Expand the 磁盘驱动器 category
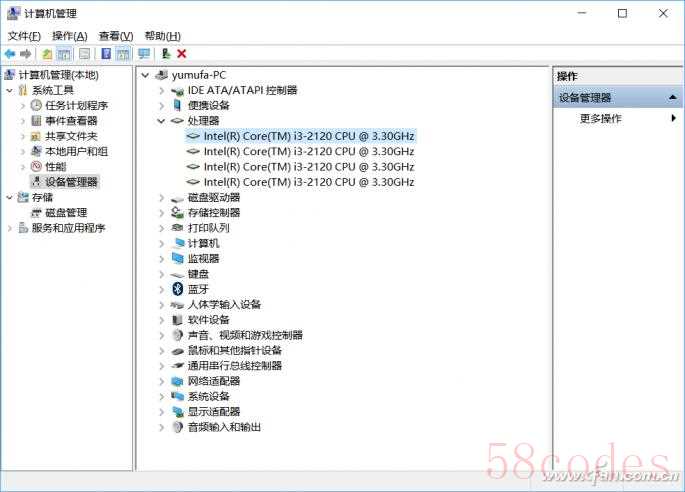Viewport: 685px width, 492px height. [162, 197]
